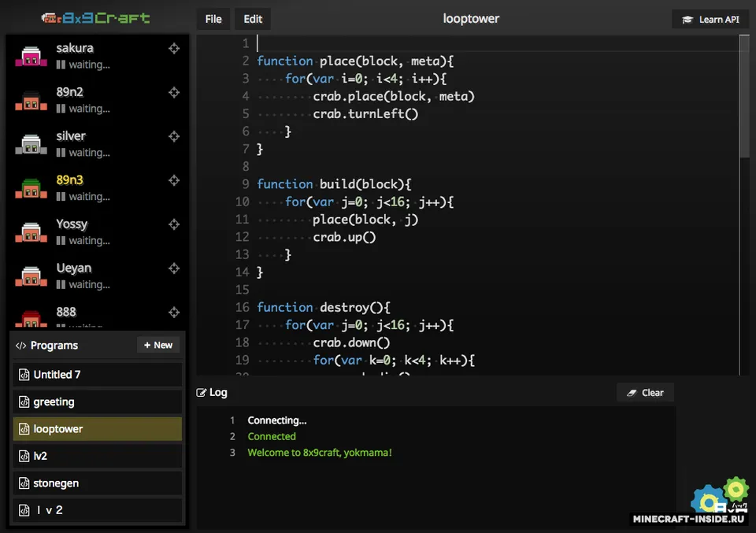Viewport: 756px width, 533px height.
Task: Open the 'l v 2' program
Action: 98,510
